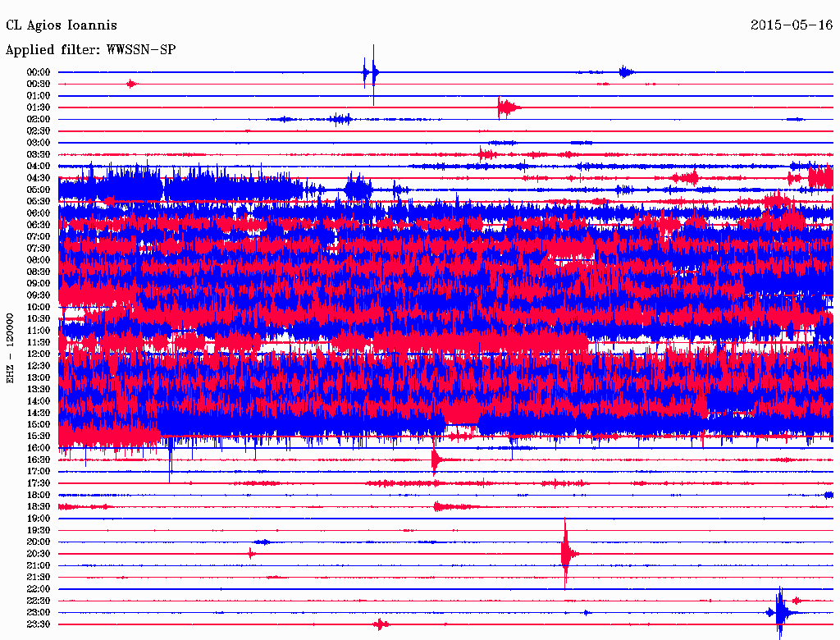Click the 18:00 time label
This screenshot has width=840, height=640.
pyautogui.click(x=39, y=496)
